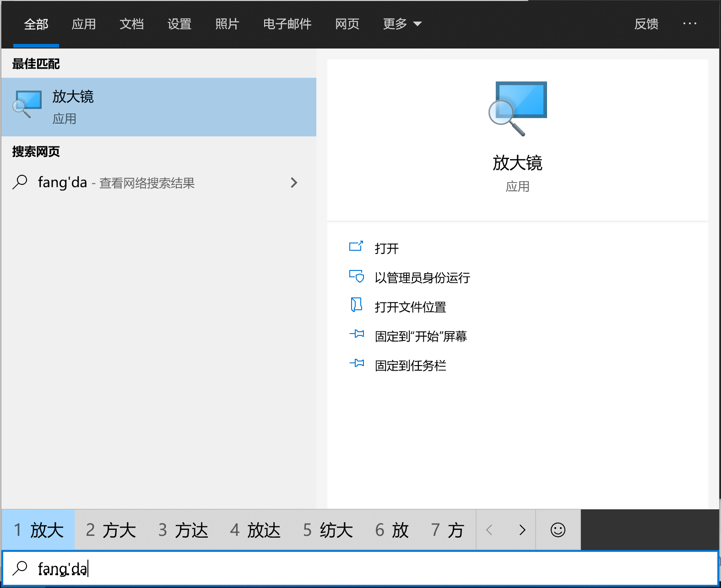Viewport: 721px width, 588px height.
Task: Open the emoji smiley panel in IME bar
Action: pos(558,530)
